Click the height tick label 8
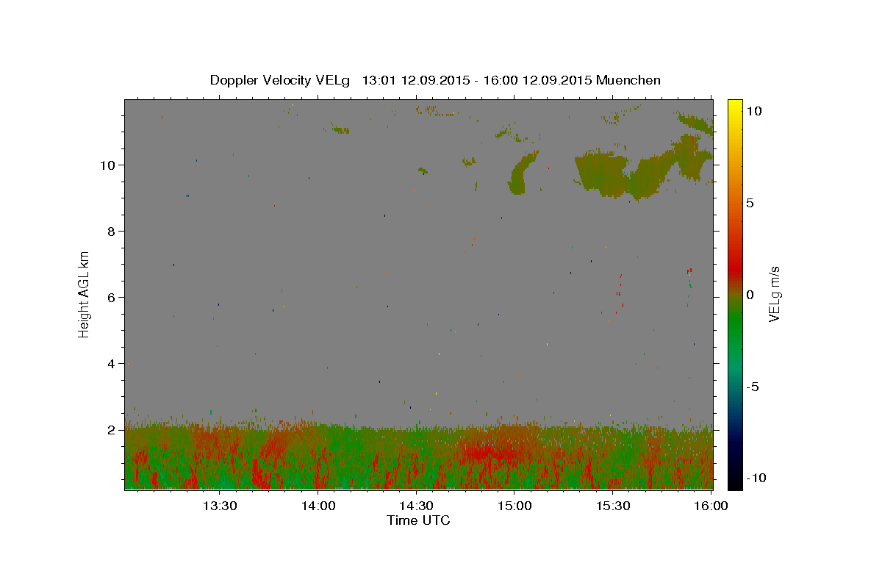882x588 pixels. point(111,232)
